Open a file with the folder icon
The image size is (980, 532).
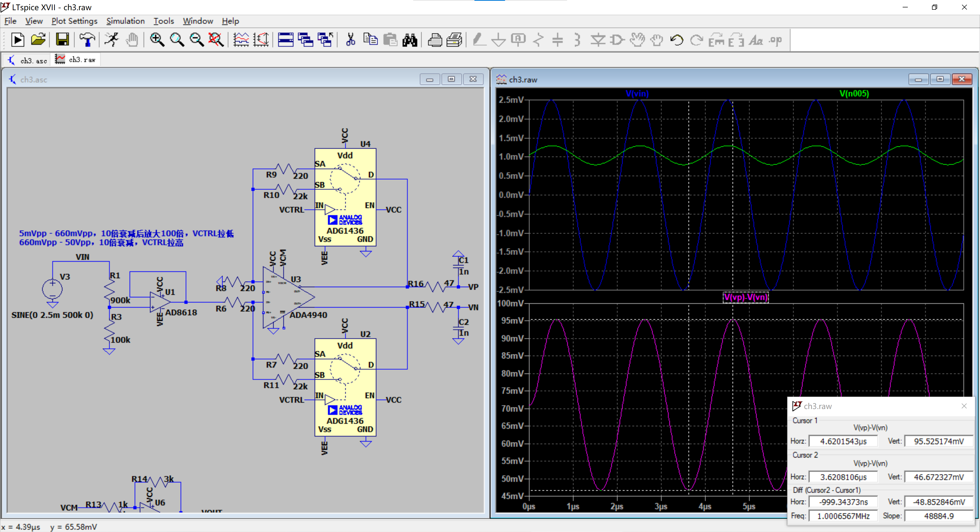[x=38, y=40]
